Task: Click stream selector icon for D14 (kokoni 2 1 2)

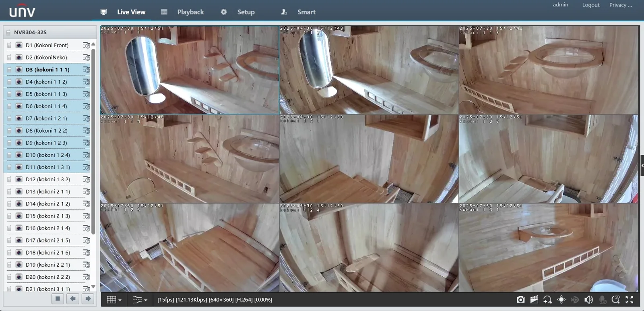Action: [x=87, y=203]
